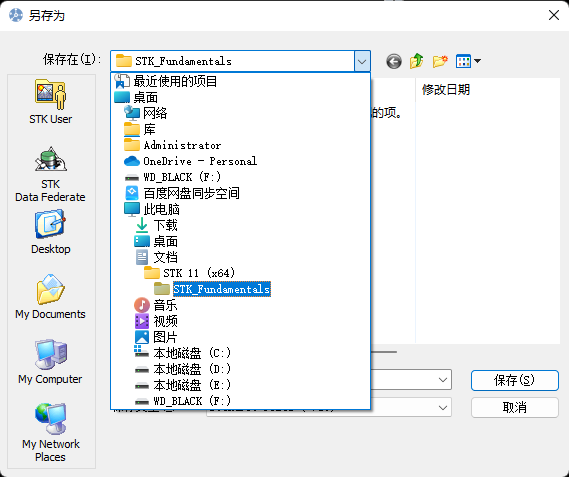Image resolution: width=569 pixels, height=477 pixels.
Task: Select 库 folder in location list
Action: pyautogui.click(x=140, y=129)
